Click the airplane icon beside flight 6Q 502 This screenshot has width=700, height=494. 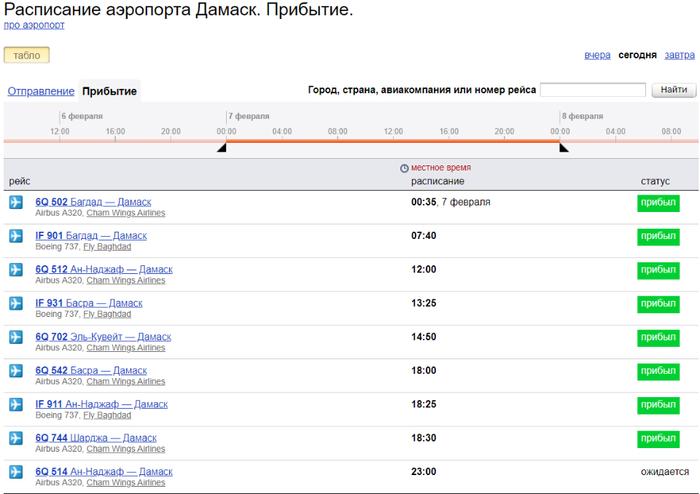click(15, 203)
